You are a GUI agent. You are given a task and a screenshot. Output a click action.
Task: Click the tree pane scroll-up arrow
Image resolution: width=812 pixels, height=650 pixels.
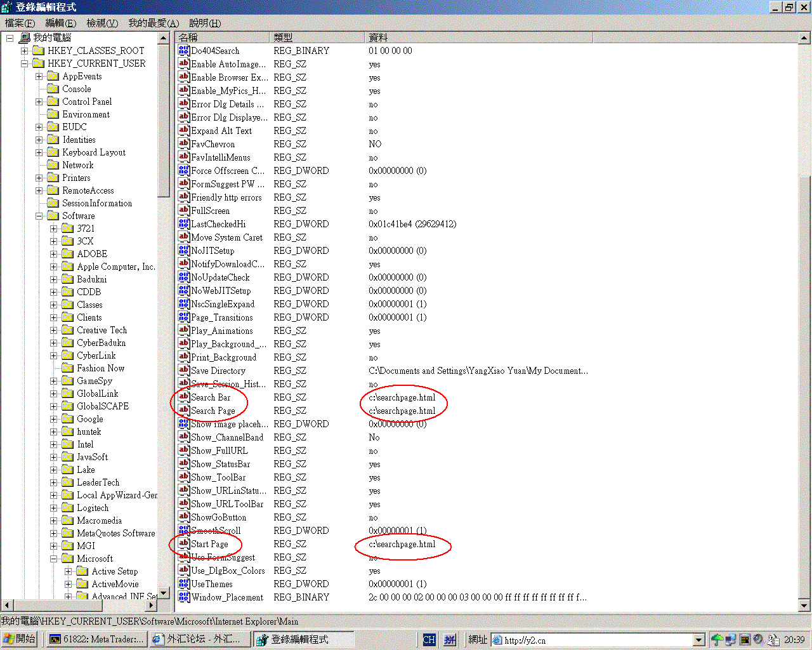click(x=164, y=38)
